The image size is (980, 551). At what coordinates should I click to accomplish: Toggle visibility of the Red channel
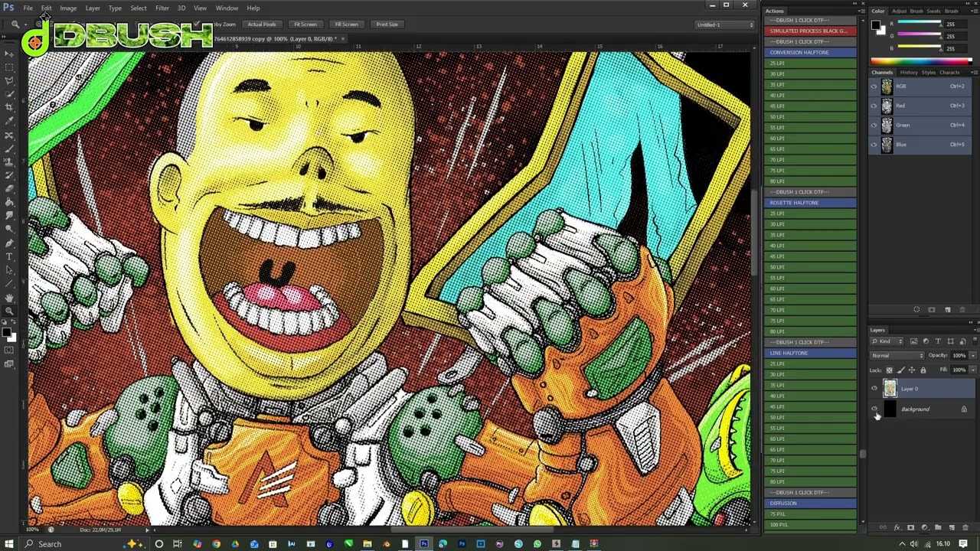pyautogui.click(x=874, y=106)
